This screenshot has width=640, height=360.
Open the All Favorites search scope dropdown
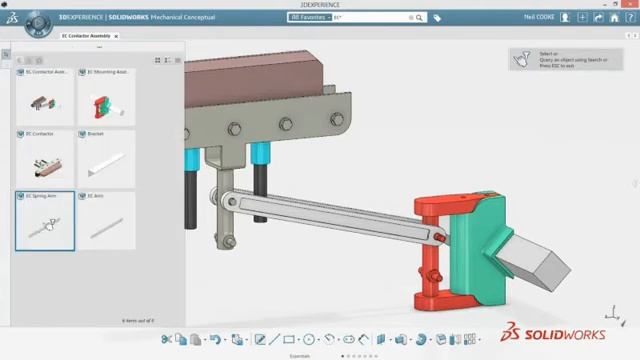(310, 18)
